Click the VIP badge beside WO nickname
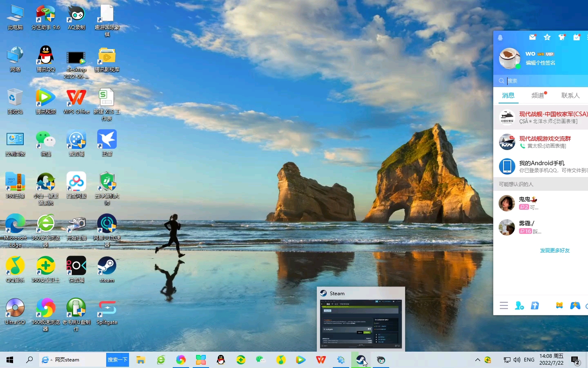This screenshot has height=368, width=588. 550,54
